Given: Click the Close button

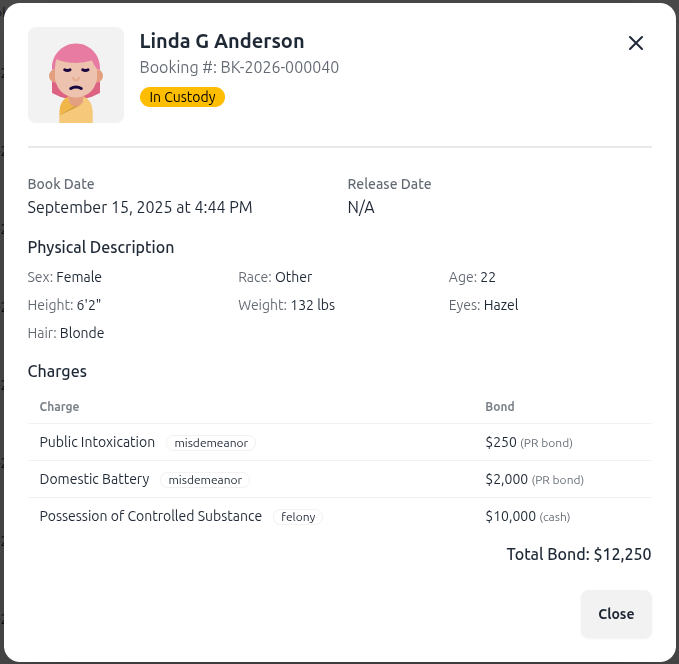Looking at the screenshot, I should [x=616, y=614].
